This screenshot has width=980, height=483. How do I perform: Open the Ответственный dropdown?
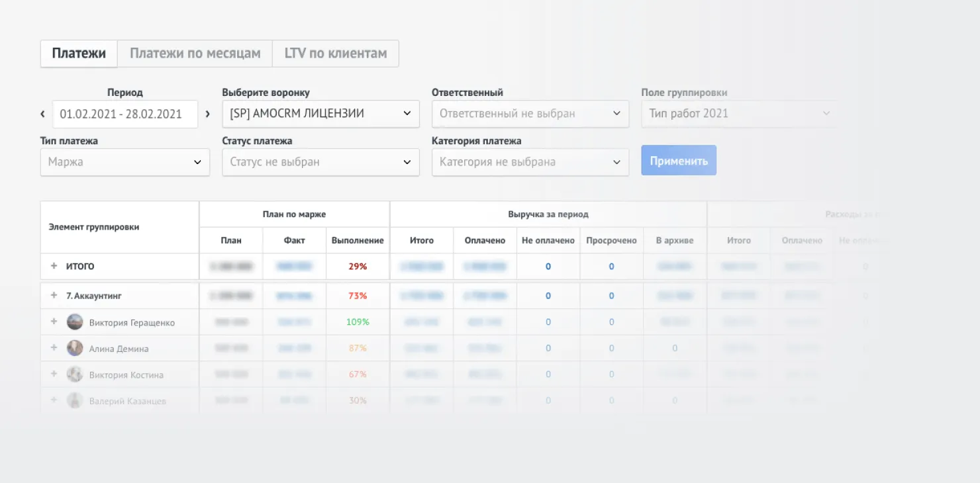tap(530, 114)
